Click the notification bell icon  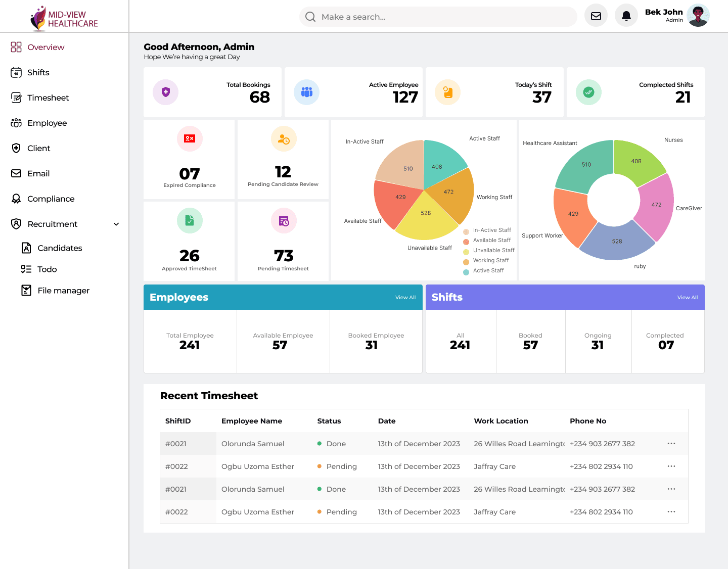[626, 15]
